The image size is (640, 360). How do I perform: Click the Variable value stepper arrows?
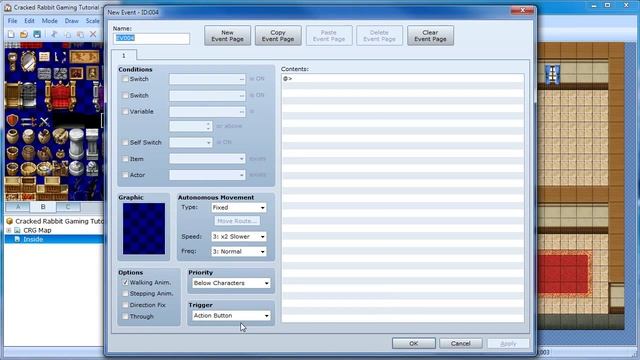(208, 126)
